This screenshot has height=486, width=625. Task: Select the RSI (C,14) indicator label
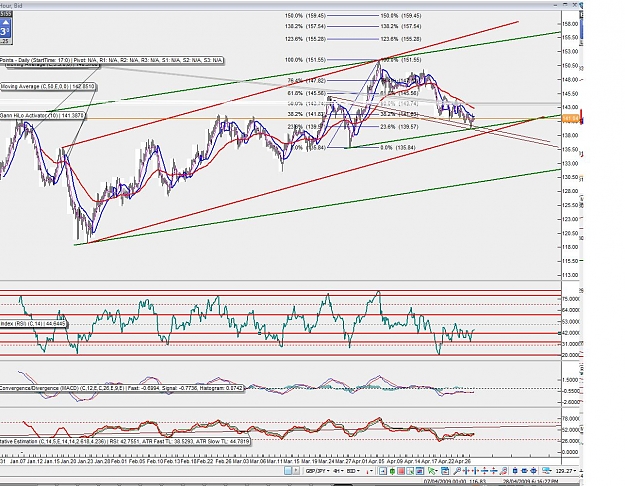click(33, 324)
